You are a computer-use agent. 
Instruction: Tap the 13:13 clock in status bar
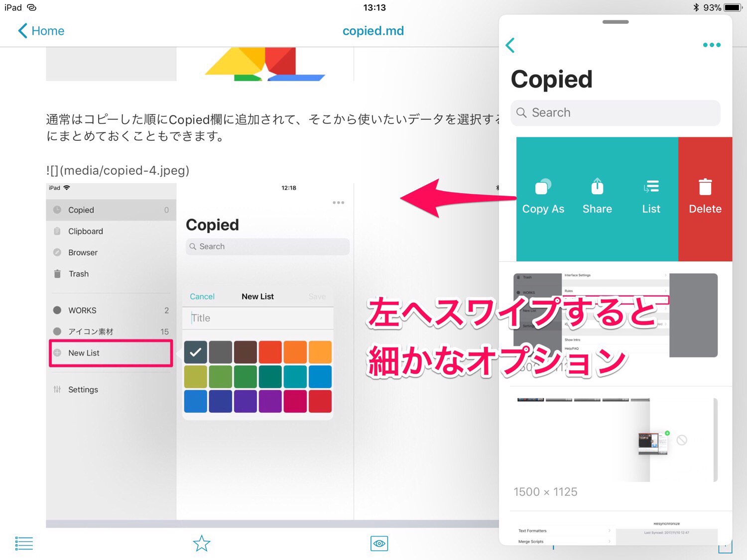click(x=374, y=7)
